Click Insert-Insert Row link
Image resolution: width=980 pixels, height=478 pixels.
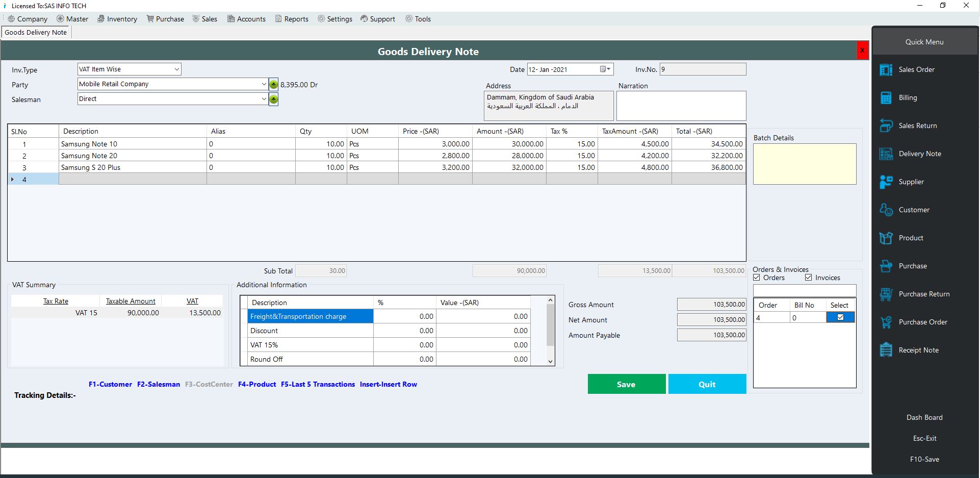coord(388,384)
